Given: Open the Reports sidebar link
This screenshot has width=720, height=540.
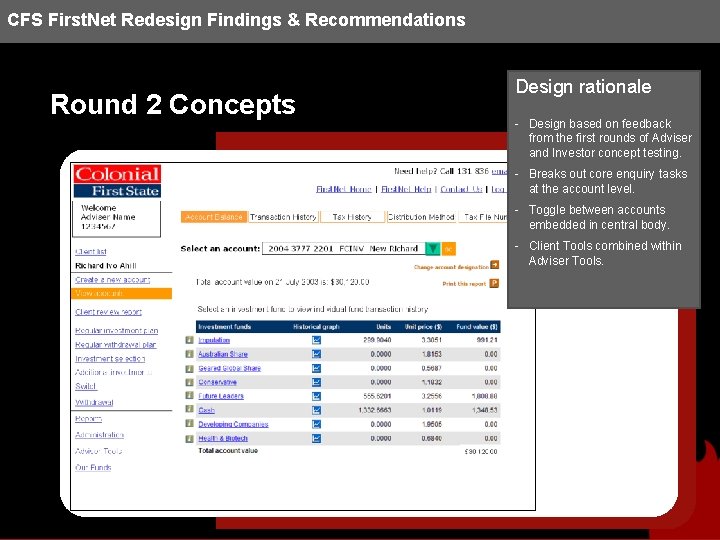Looking at the screenshot, I should coord(88,419).
